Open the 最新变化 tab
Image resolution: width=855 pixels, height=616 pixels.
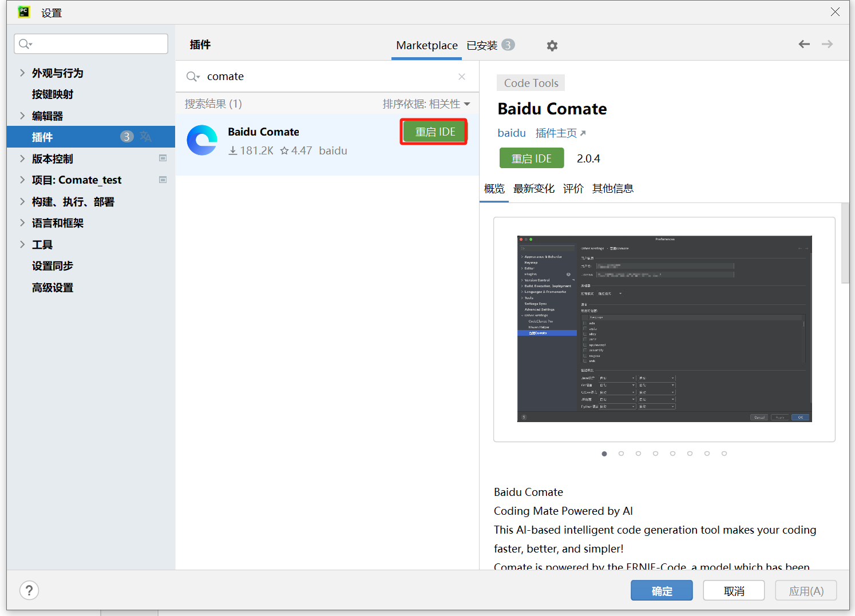click(x=534, y=189)
